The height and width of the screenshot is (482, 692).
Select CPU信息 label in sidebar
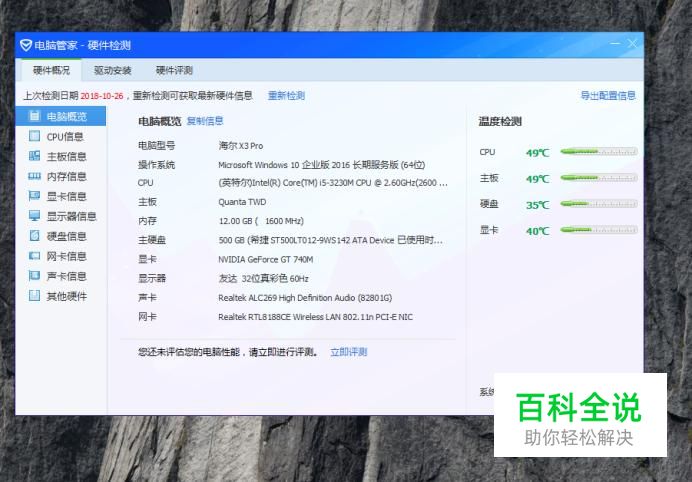pyautogui.click(x=65, y=136)
